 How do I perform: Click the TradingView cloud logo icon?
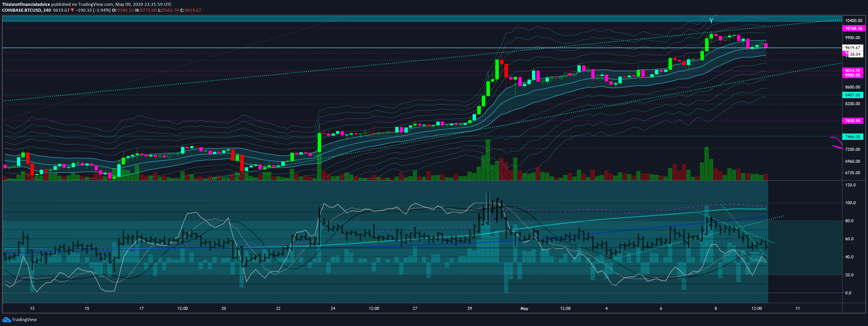tap(6, 320)
